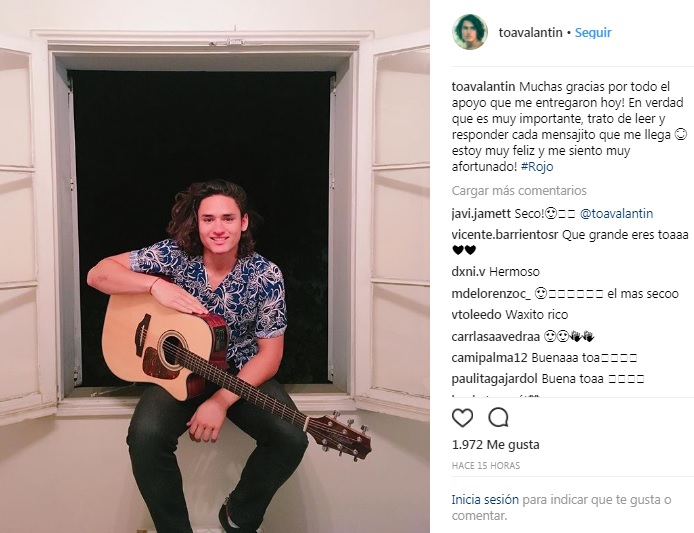Screen dimensions: 694x533
Task: Open the toavalantin username in the header
Action: (x=530, y=33)
